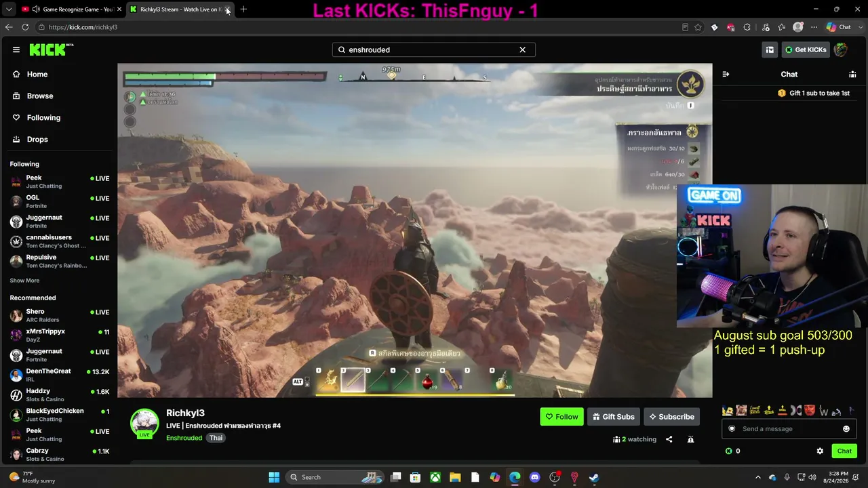Share the stream via share icon
Viewport: 868px width, 488px height.
[x=669, y=439]
